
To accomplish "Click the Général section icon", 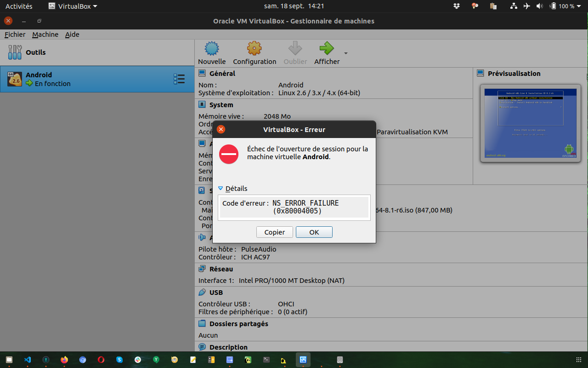I will coord(202,73).
